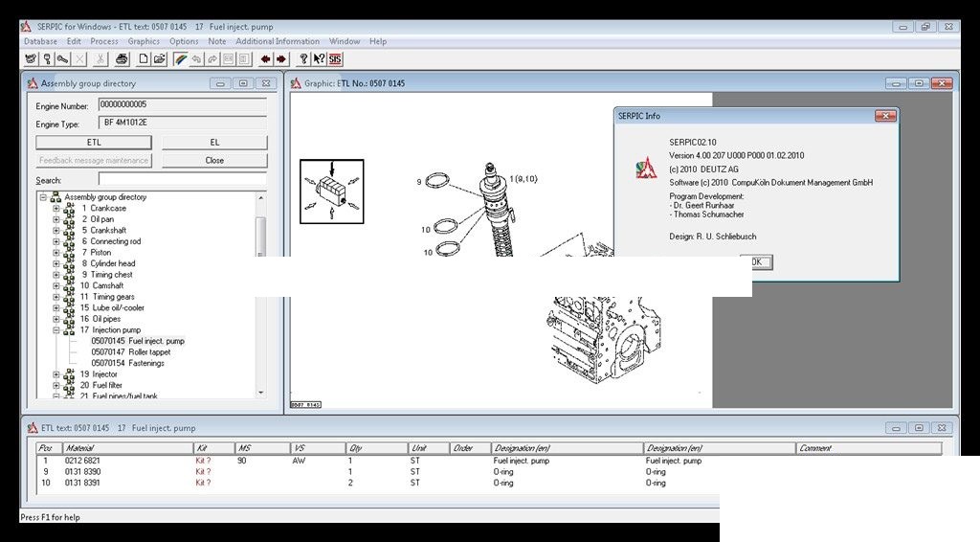Click the DEUTZ logo in SERPIC Info dialog
Image resolution: width=980 pixels, height=542 pixels.
[x=646, y=168]
